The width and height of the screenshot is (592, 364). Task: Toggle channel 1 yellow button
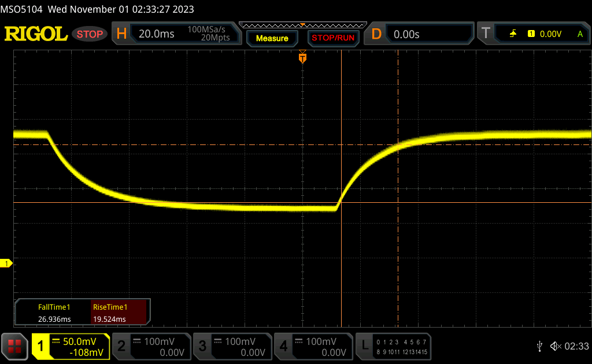click(x=40, y=346)
